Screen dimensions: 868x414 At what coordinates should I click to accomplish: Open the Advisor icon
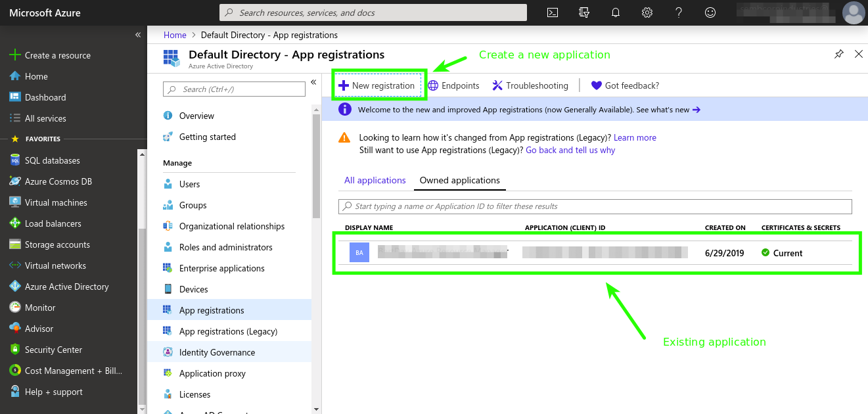15,329
